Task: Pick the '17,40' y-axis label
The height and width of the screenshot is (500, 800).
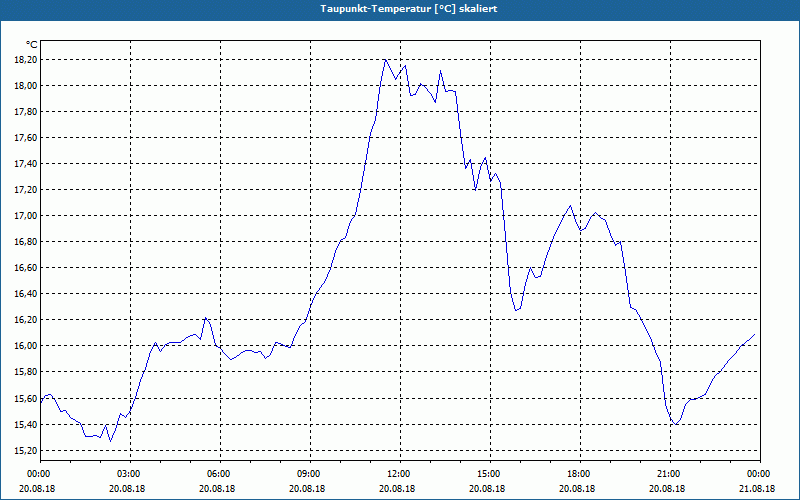Action: pos(25,164)
